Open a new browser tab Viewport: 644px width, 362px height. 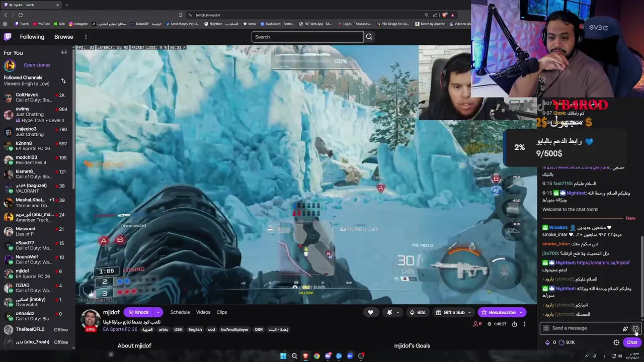pyautogui.click(x=66, y=5)
